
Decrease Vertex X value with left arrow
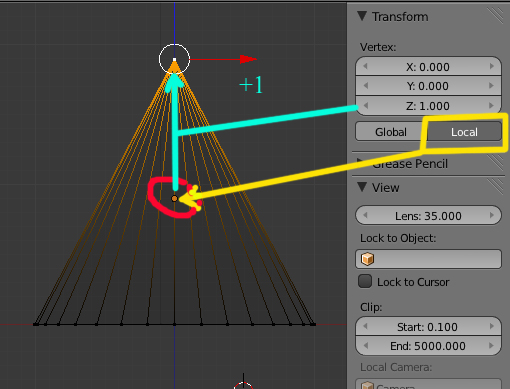pos(365,66)
